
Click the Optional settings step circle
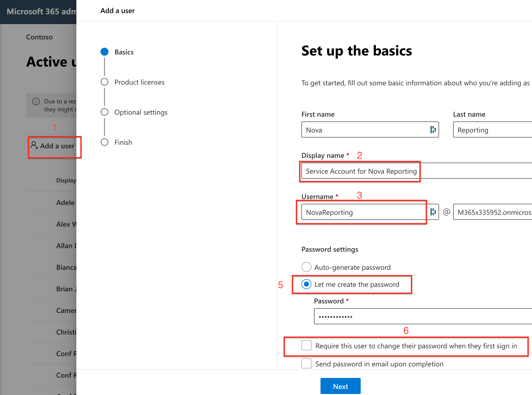pyautogui.click(x=104, y=112)
